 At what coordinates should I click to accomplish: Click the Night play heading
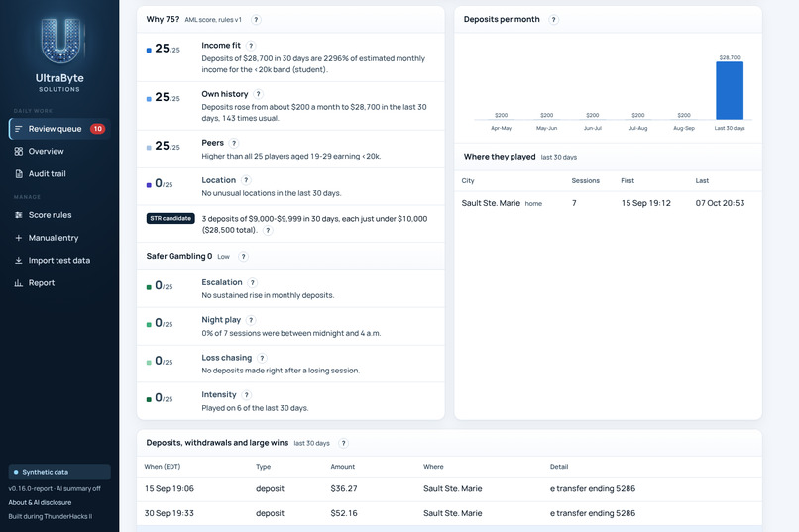pyautogui.click(x=221, y=320)
